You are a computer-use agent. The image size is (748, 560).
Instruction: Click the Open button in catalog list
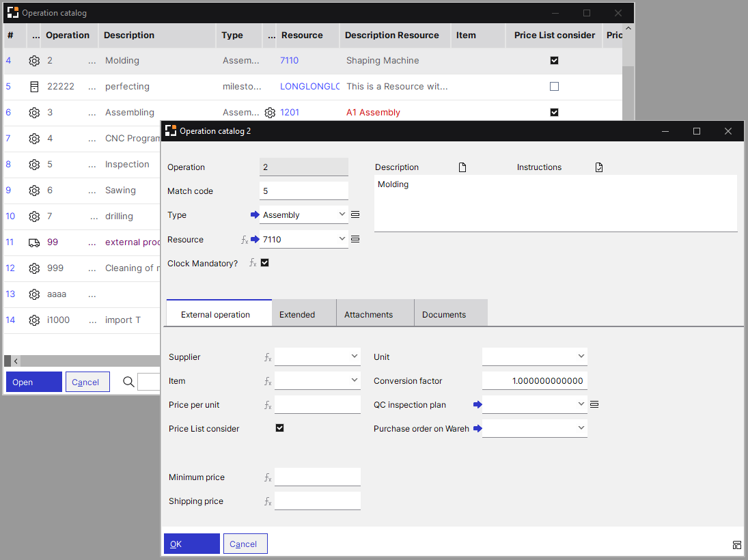click(x=34, y=382)
